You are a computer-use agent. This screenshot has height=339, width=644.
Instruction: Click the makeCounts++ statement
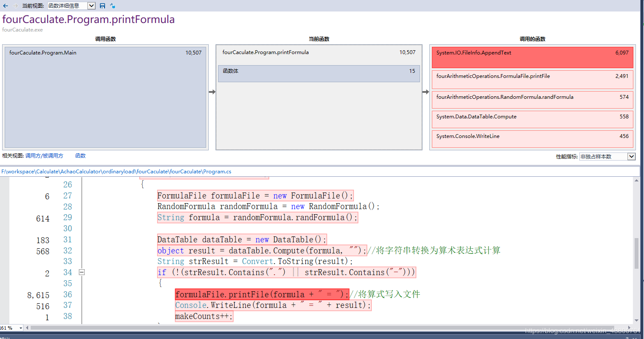click(x=204, y=316)
